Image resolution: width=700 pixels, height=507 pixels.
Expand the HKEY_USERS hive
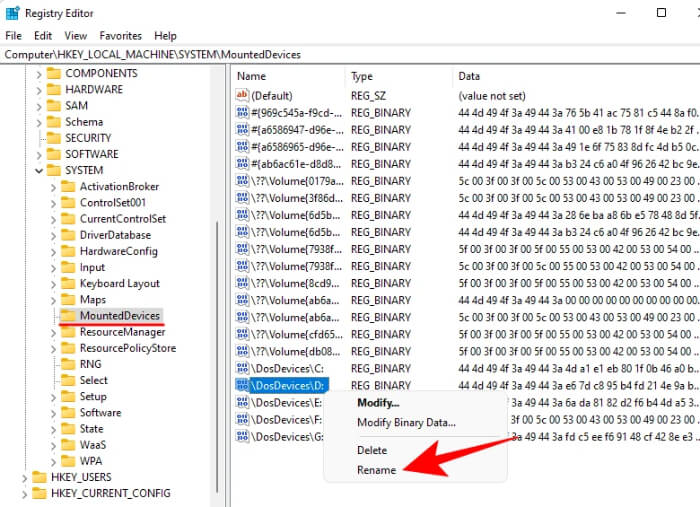[x=25, y=478]
